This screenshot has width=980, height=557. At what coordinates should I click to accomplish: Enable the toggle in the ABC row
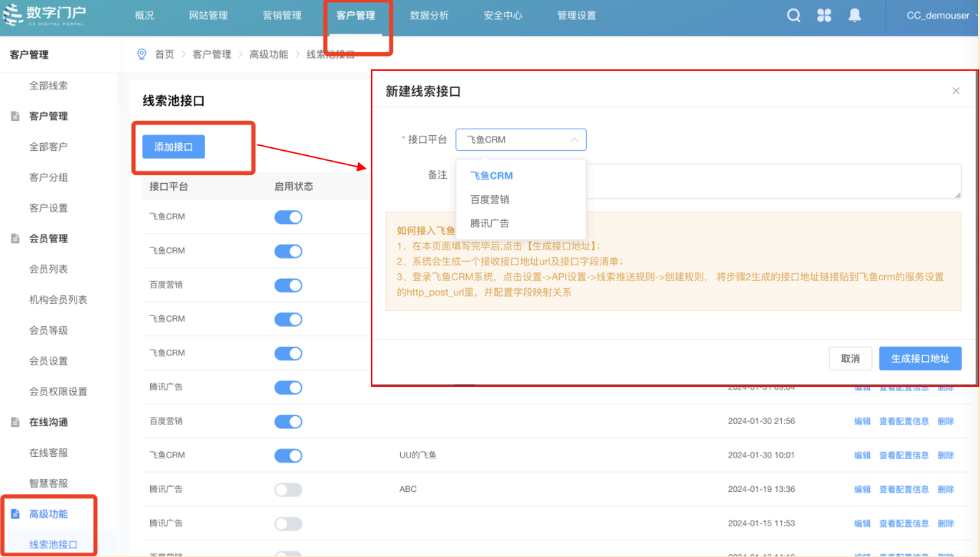point(288,490)
